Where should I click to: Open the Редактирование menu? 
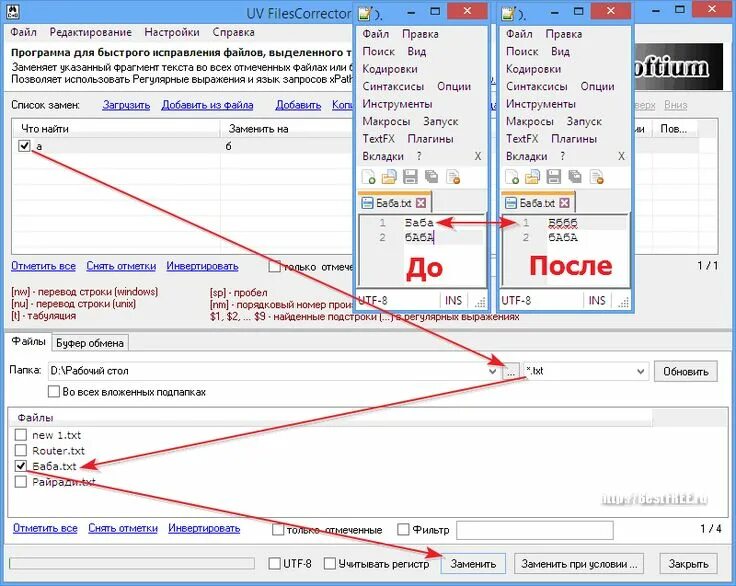[x=91, y=32]
